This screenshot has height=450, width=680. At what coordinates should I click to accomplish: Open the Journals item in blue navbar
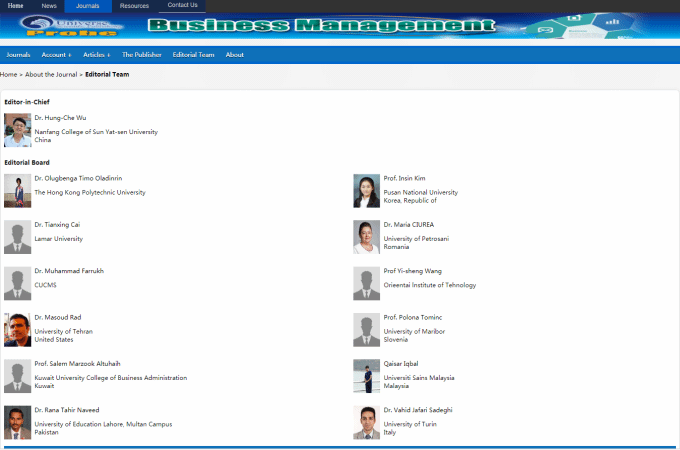point(18,55)
